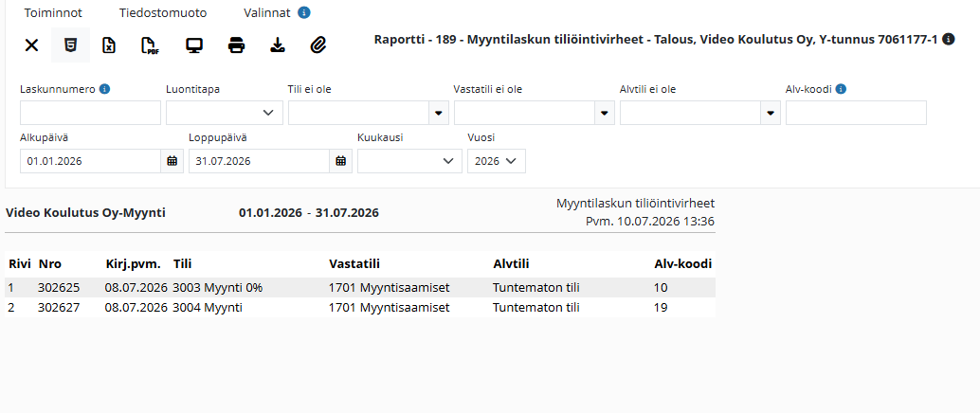The width and height of the screenshot is (980, 413).
Task: Open the Loppupäivä calendar picker
Action: point(340,161)
